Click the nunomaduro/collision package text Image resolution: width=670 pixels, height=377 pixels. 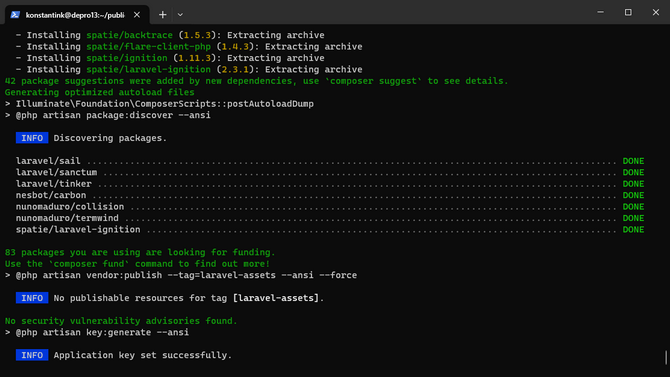pos(70,207)
